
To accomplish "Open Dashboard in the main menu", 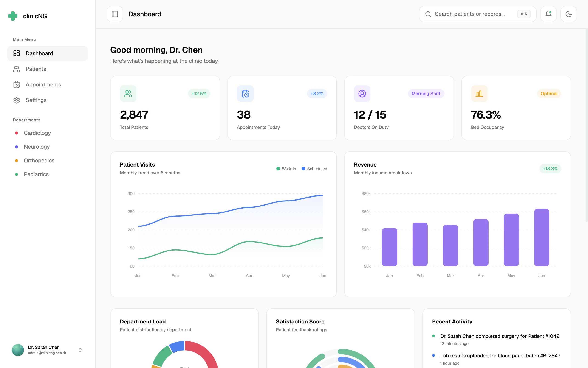I will point(48,53).
